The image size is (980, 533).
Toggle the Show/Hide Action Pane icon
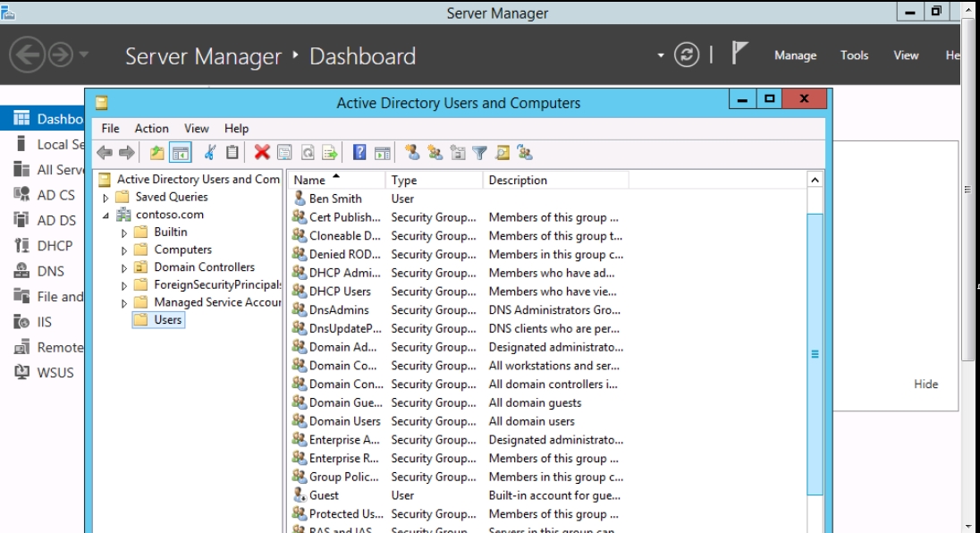click(382, 152)
